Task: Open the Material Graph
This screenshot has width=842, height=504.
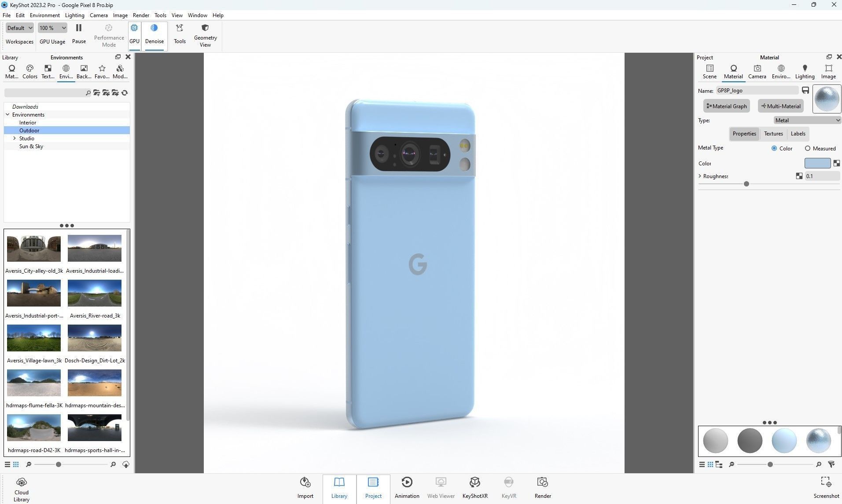Action: [x=726, y=106]
